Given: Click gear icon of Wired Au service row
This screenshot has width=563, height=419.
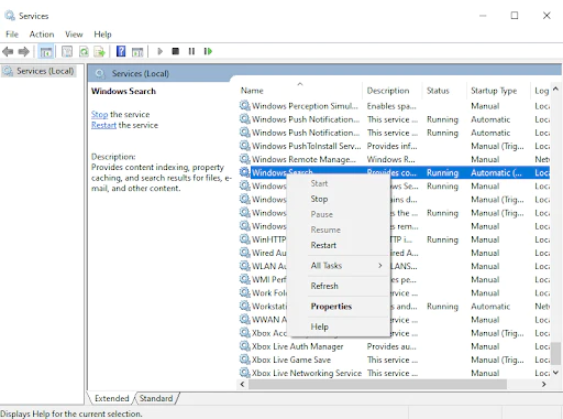Looking at the screenshot, I should point(245,252).
